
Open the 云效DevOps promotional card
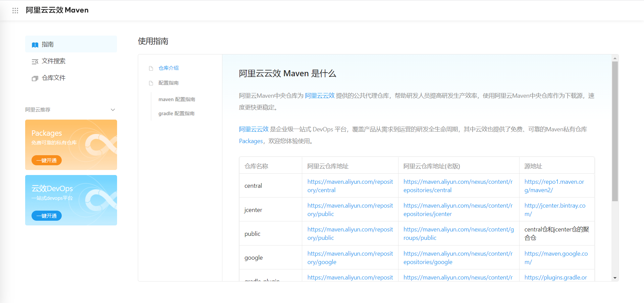click(x=71, y=200)
